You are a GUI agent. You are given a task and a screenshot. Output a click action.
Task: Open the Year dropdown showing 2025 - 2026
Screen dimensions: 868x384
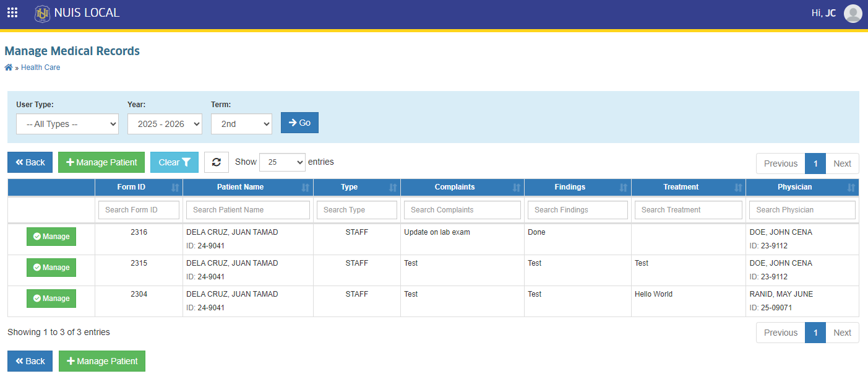click(x=165, y=124)
